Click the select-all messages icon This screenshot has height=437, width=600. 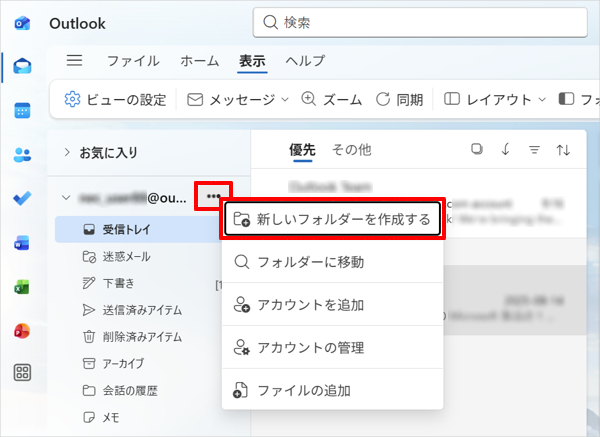pyautogui.click(x=477, y=149)
